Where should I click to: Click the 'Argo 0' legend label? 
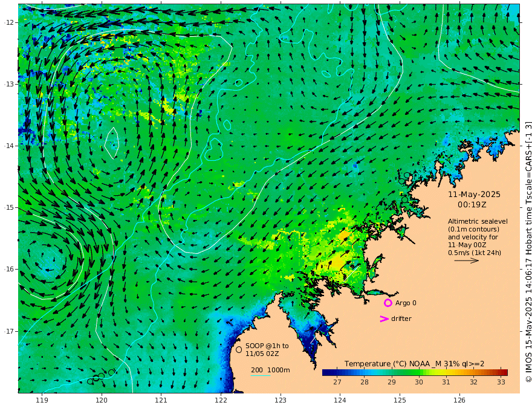tap(406, 303)
